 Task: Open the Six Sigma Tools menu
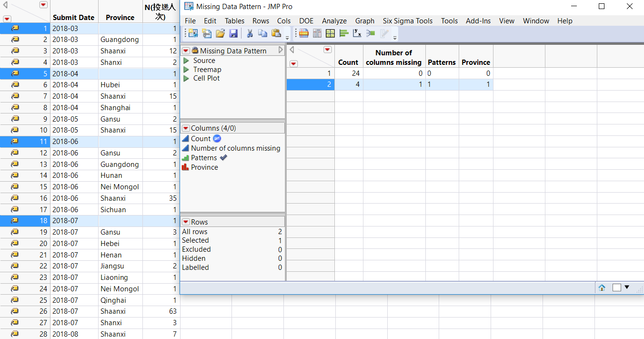(x=407, y=21)
